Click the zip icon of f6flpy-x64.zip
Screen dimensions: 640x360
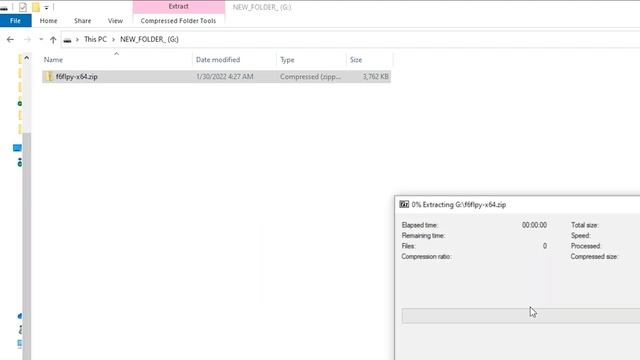coord(49,76)
